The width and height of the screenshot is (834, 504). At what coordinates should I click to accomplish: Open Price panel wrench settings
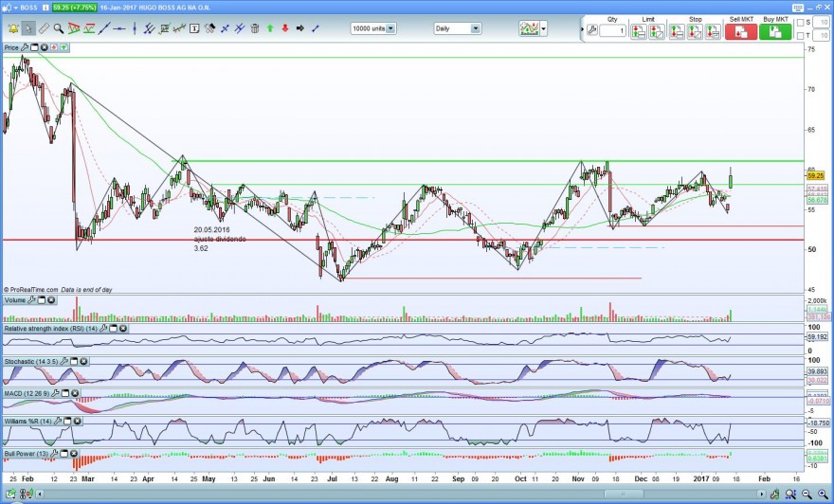click(x=25, y=47)
